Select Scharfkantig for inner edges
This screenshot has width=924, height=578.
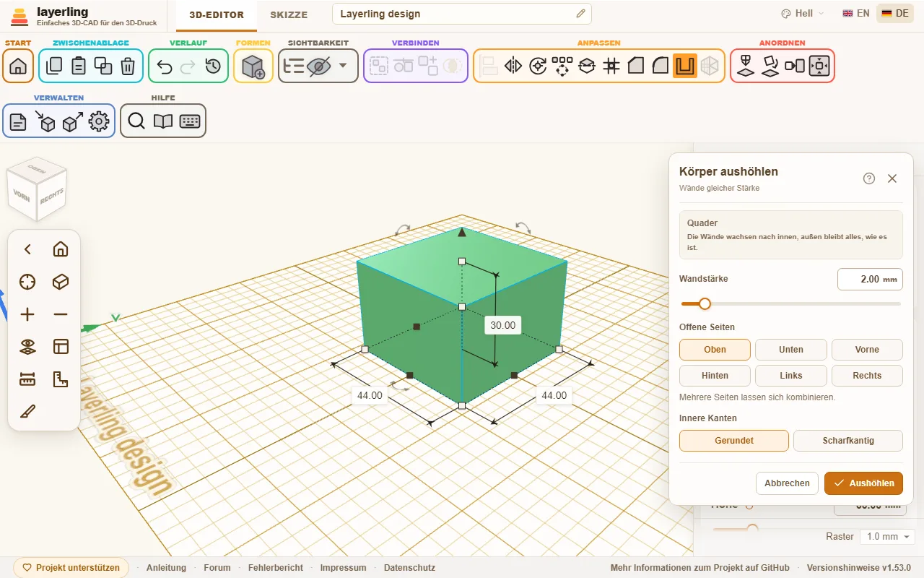tap(848, 441)
